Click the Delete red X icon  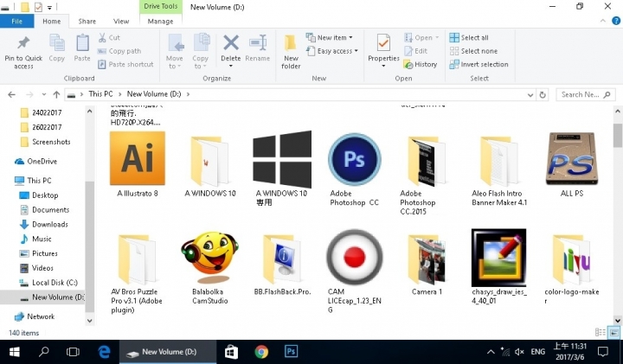(231, 43)
